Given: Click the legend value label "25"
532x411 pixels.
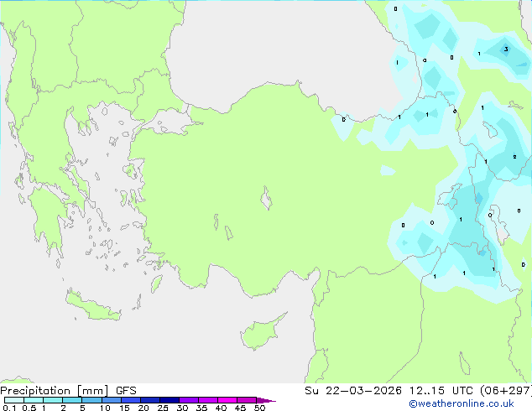Looking at the screenshot, I should [x=163, y=408].
